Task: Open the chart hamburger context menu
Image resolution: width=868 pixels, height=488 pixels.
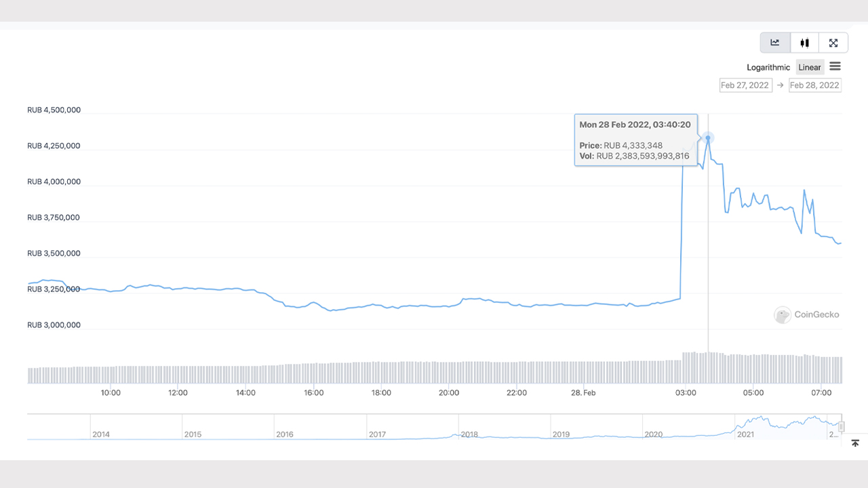Action: click(835, 66)
